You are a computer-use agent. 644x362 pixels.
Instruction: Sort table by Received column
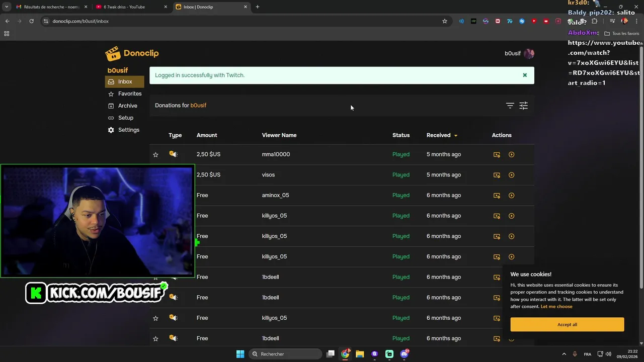click(x=442, y=135)
